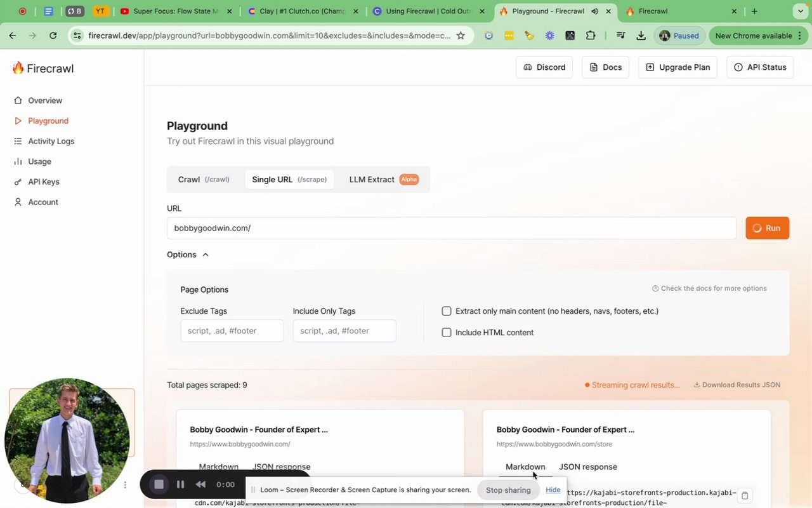Reload the page

(x=53, y=36)
